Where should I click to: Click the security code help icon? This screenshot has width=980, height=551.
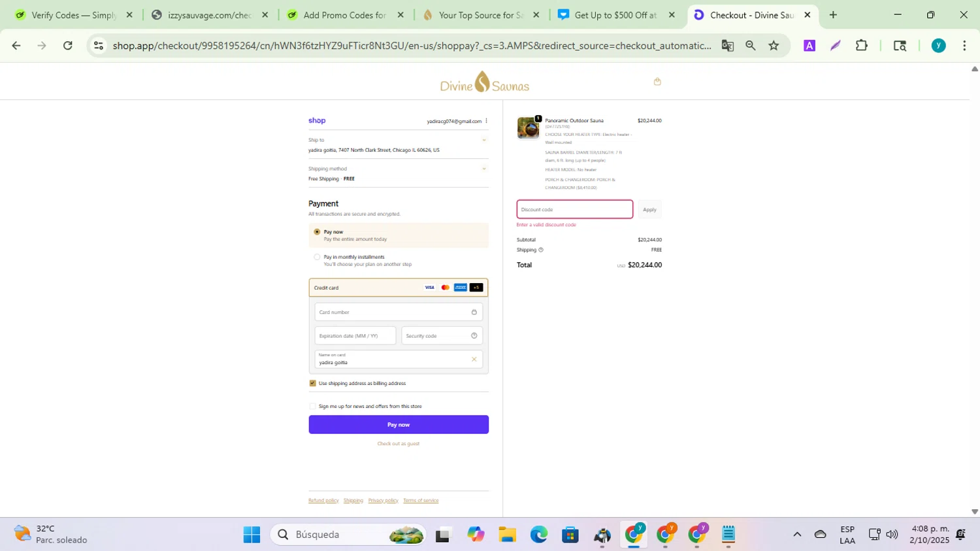(474, 336)
